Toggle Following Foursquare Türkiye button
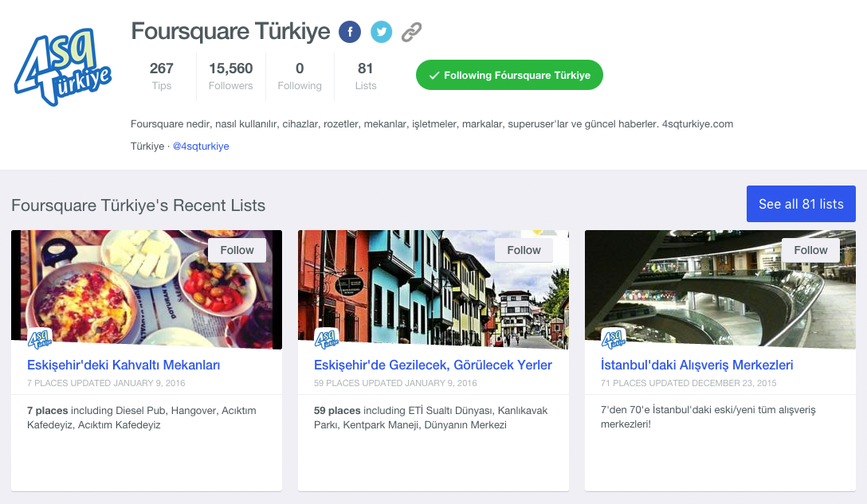 pyautogui.click(x=509, y=75)
